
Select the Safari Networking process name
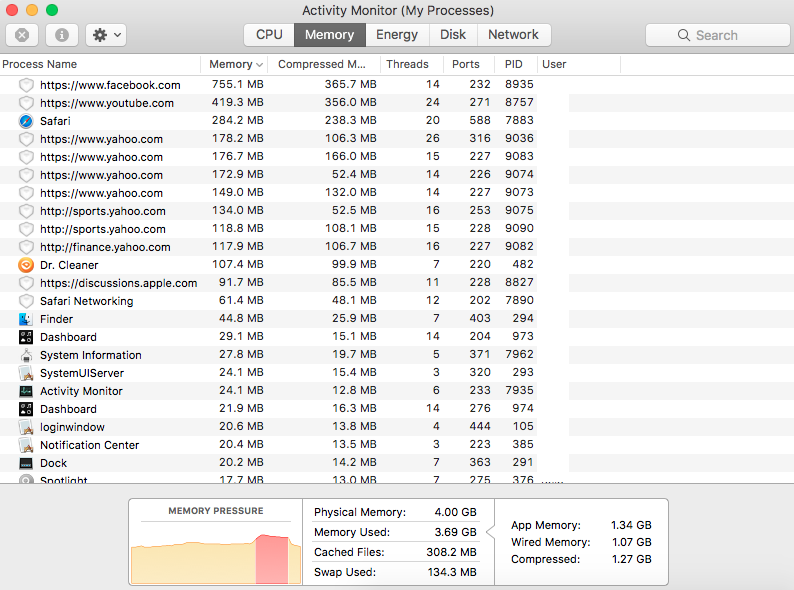coord(87,301)
